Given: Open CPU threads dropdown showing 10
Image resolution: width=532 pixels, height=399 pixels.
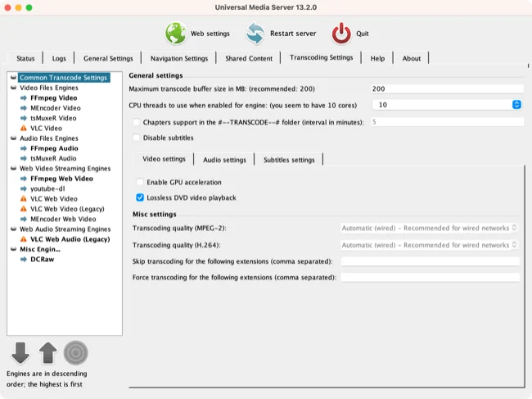Looking at the screenshot, I should (x=447, y=105).
